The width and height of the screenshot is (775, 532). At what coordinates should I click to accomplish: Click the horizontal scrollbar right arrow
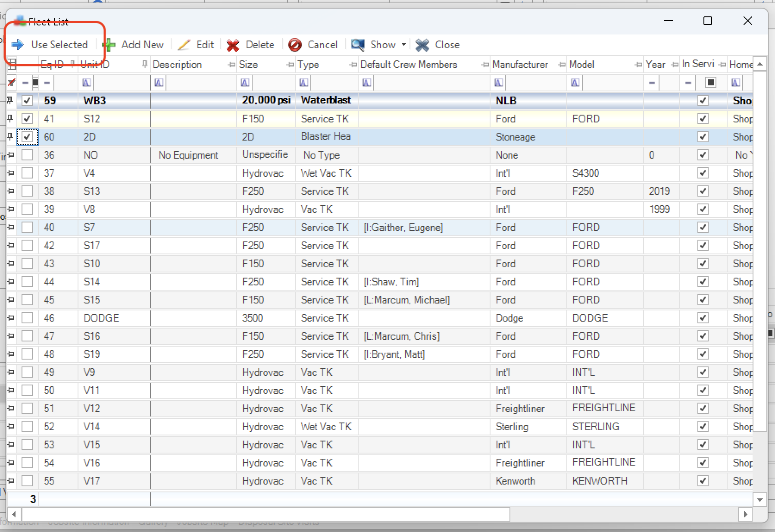pyautogui.click(x=745, y=514)
